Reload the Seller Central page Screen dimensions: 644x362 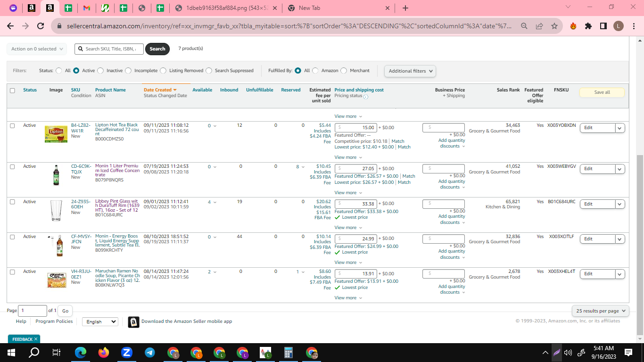point(41,26)
